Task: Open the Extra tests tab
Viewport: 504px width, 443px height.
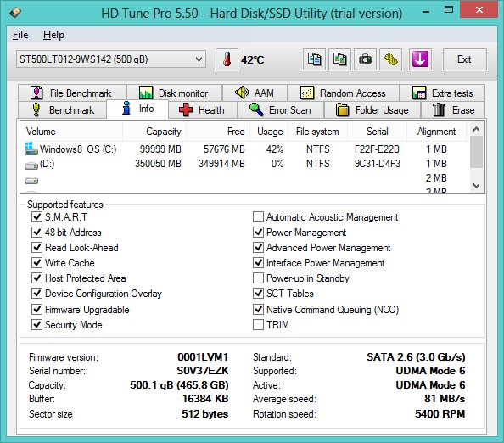Action: [x=443, y=93]
